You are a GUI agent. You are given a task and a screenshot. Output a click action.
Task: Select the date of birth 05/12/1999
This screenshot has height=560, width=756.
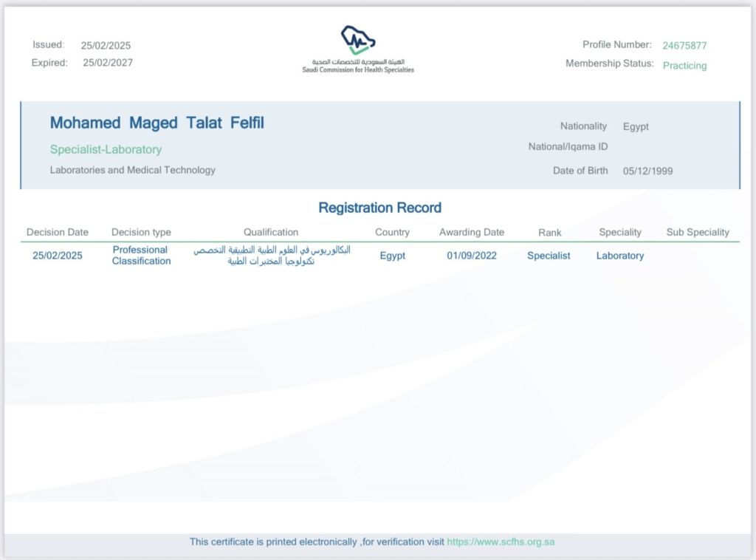(647, 171)
